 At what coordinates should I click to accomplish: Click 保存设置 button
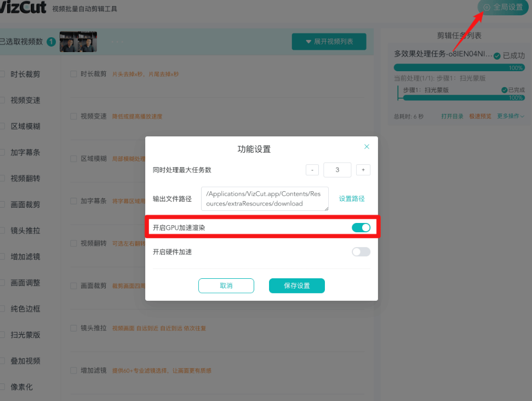(x=296, y=286)
